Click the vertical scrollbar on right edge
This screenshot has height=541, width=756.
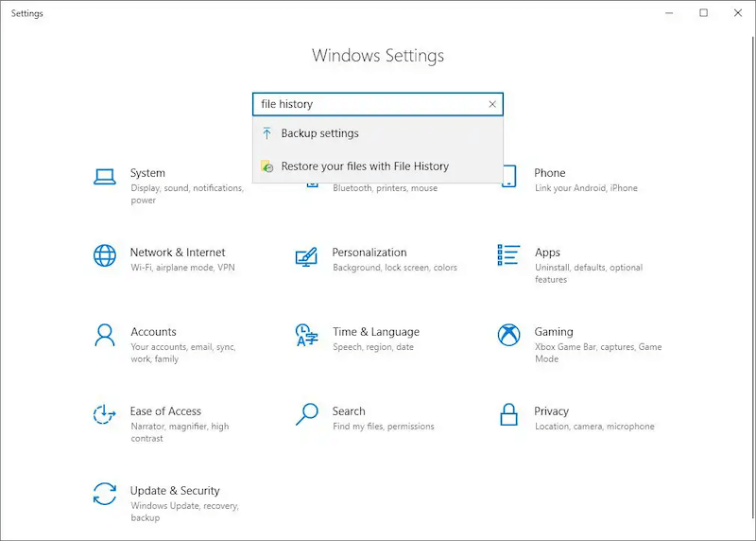(x=753, y=277)
